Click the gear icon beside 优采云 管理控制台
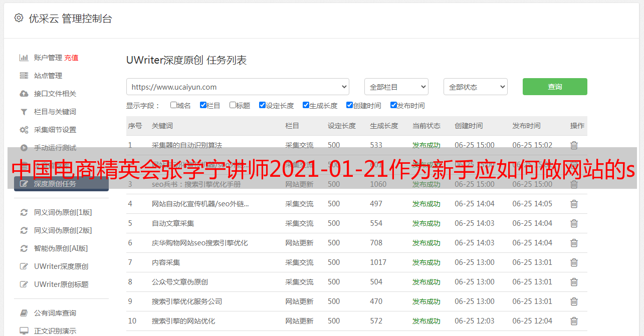The width and height of the screenshot is (644, 336). click(x=19, y=18)
